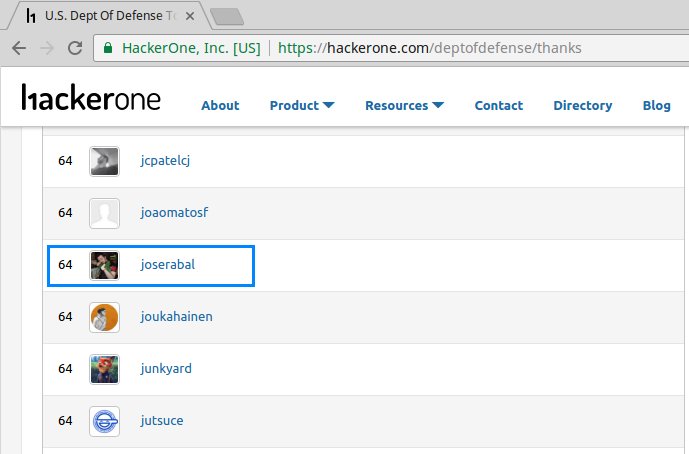Click jutsuce's blue circular avatar
Viewport: 689px width, 454px height.
(x=105, y=421)
